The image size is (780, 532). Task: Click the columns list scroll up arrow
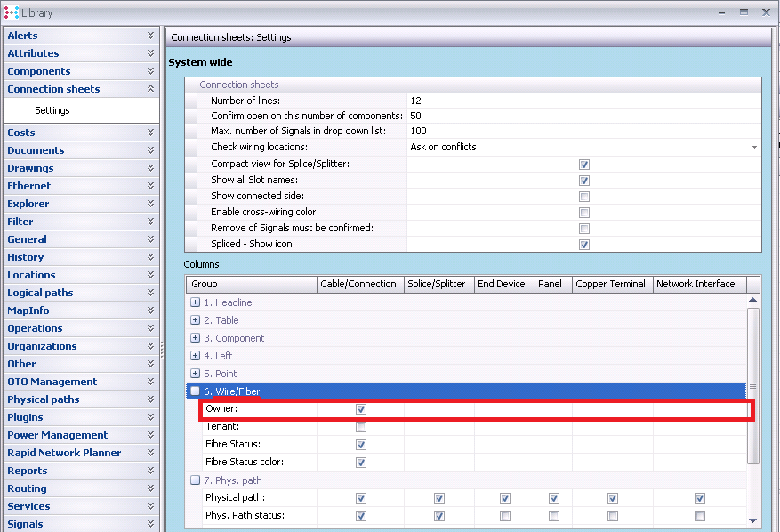pos(752,300)
